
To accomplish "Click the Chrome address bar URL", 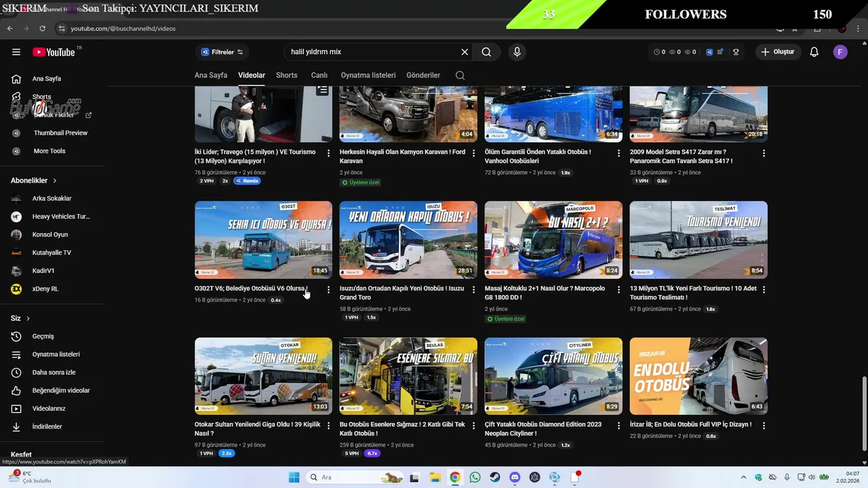I will [123, 28].
